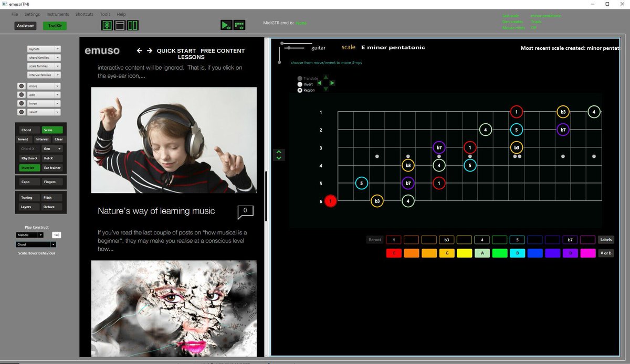Click the red E color swatch
630x364 pixels.
(394, 253)
